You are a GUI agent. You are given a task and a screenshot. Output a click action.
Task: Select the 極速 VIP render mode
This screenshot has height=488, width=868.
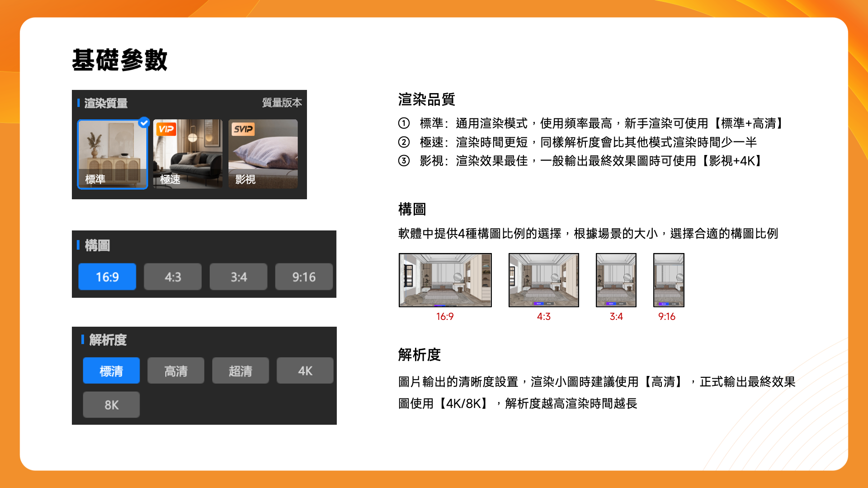pyautogui.click(x=188, y=154)
